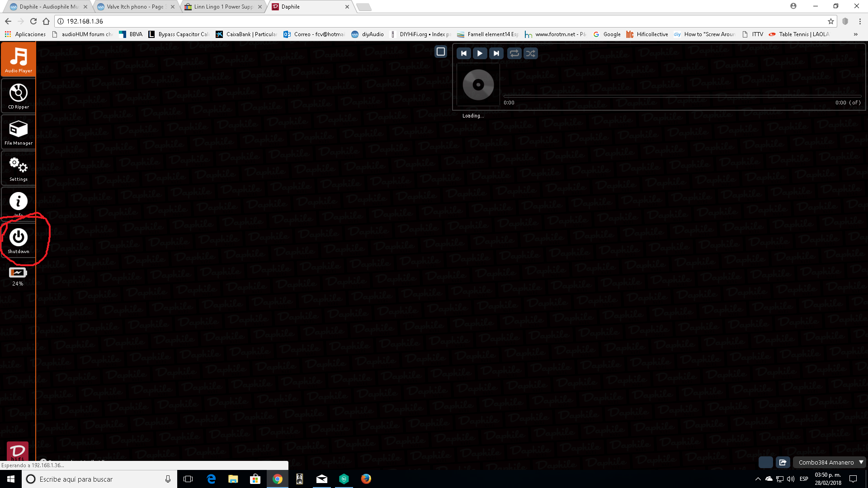Screen dimensions: 868x488
Task: Start playback with the play button
Action: coord(480,53)
